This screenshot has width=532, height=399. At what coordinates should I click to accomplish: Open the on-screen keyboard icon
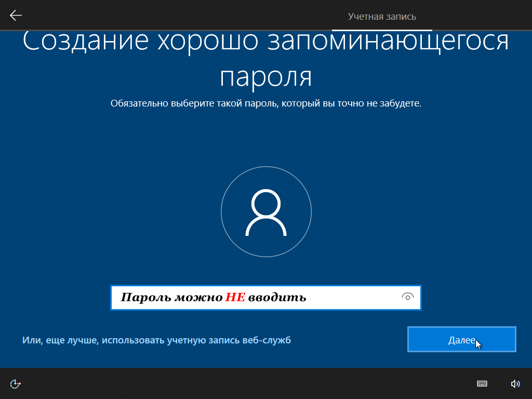(x=482, y=384)
